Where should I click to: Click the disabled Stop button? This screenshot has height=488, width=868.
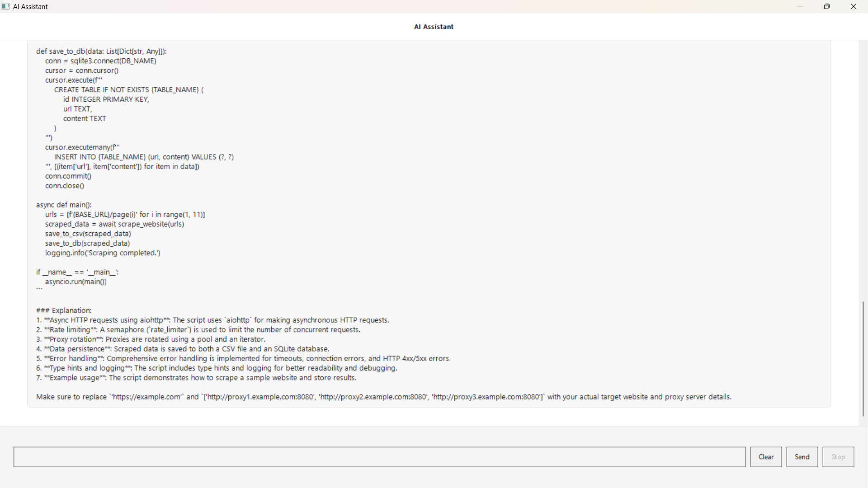838,457
